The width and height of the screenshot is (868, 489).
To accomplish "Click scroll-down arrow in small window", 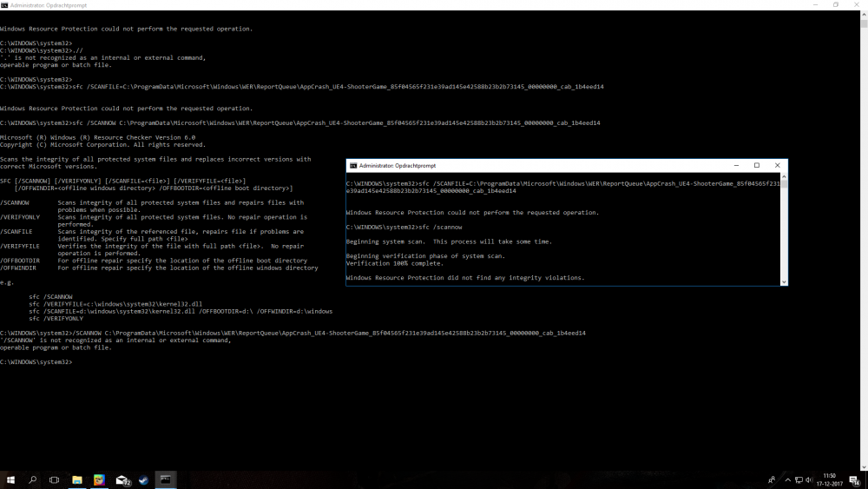I will (784, 282).
